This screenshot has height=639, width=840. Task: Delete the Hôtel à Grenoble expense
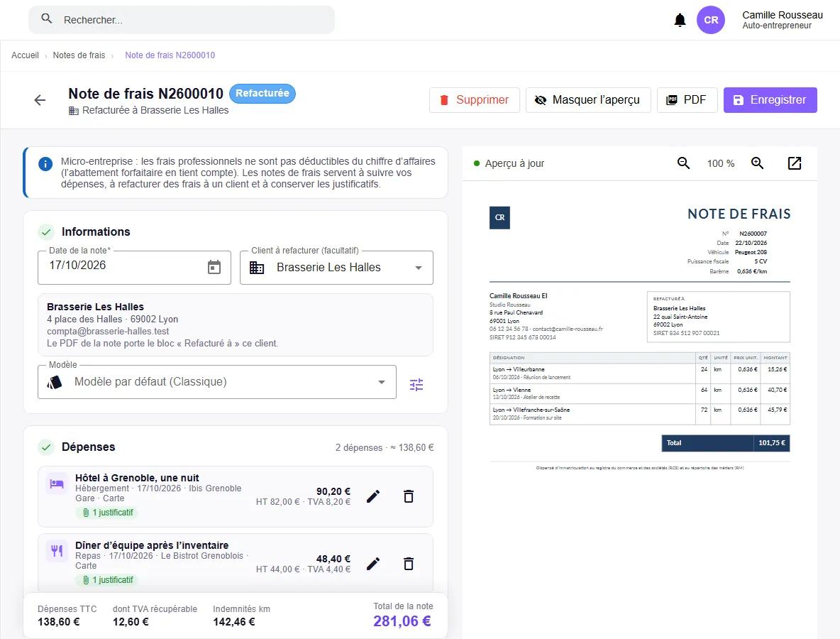(x=408, y=496)
